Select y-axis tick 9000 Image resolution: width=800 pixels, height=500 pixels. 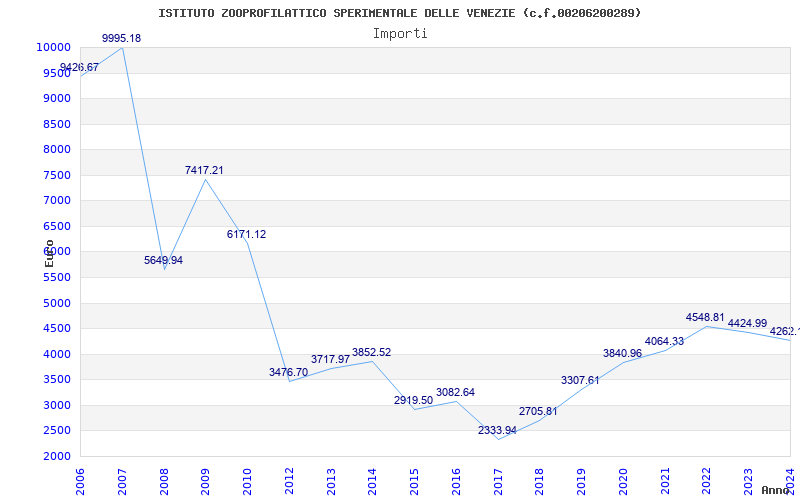[56, 98]
